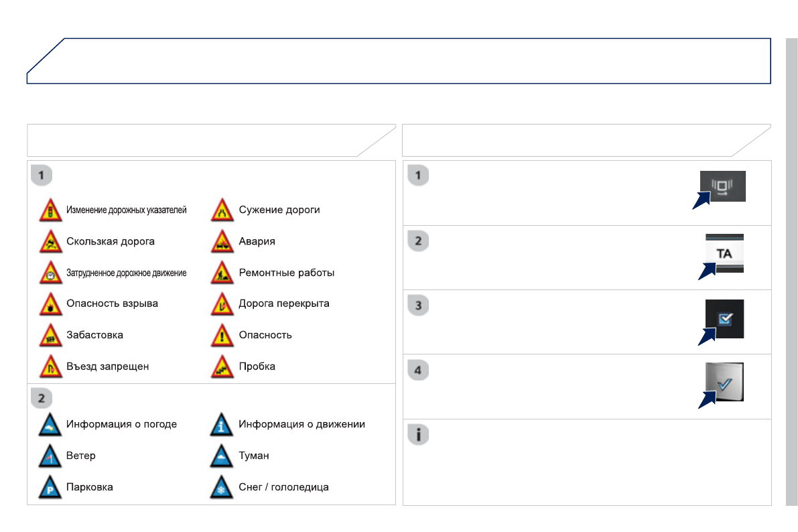Select the 'Въезд запрещен' no entry icon
The image size is (798, 532).
tap(50, 367)
